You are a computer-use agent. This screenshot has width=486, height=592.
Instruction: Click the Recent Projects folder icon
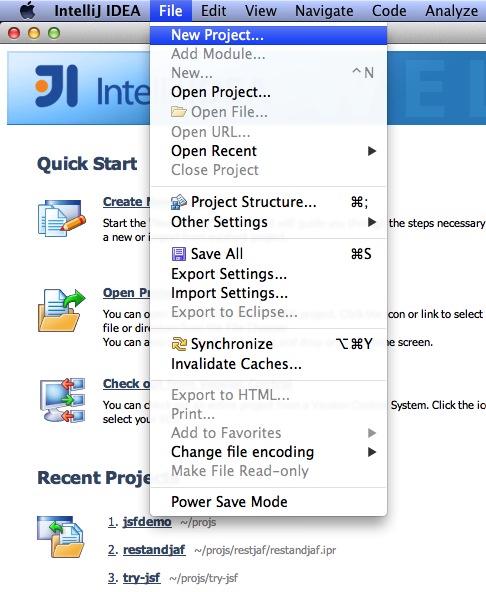coord(60,536)
